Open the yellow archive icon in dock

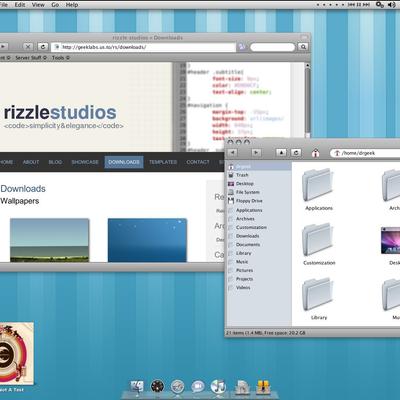(x=263, y=387)
